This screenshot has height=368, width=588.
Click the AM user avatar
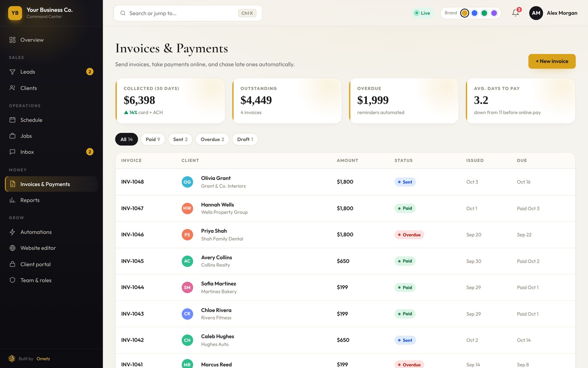536,13
